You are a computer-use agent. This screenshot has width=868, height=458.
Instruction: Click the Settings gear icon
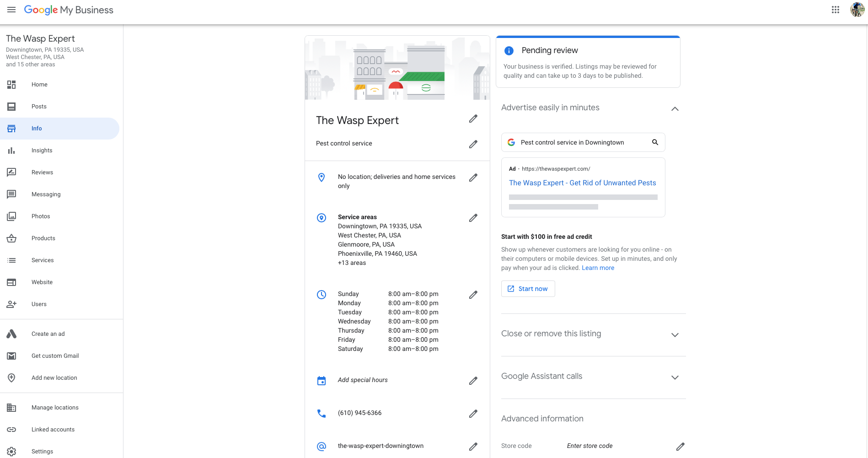tap(11, 452)
